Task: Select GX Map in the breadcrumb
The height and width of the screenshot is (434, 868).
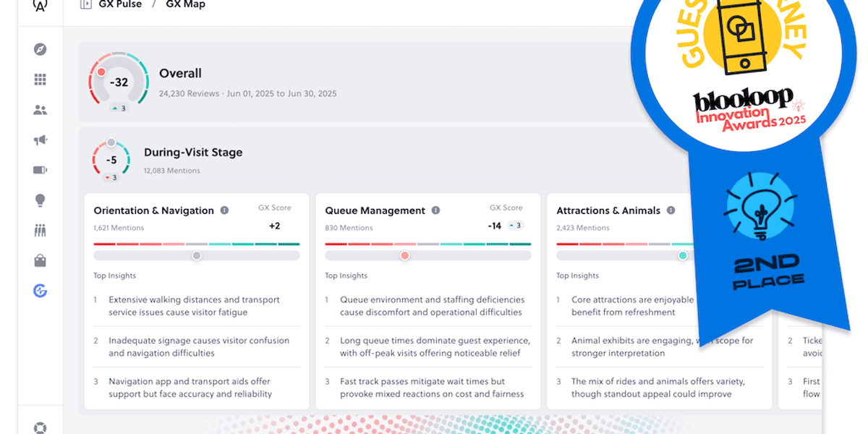Action: (x=186, y=4)
